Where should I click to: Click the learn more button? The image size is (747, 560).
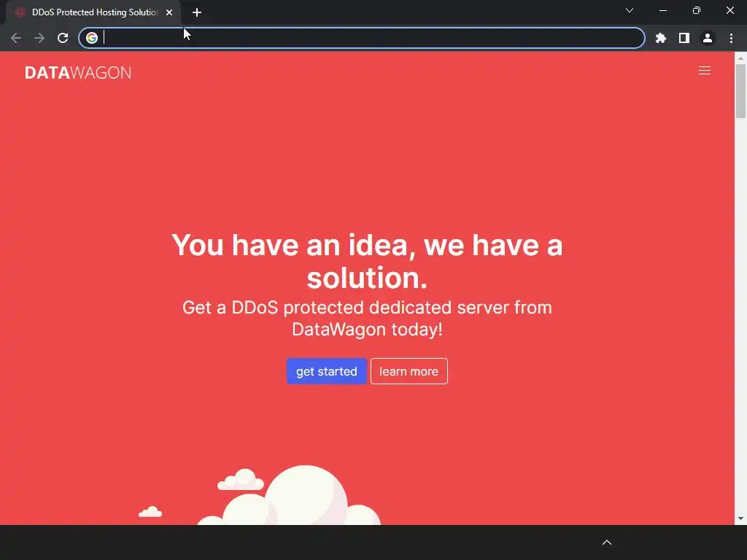tap(409, 371)
